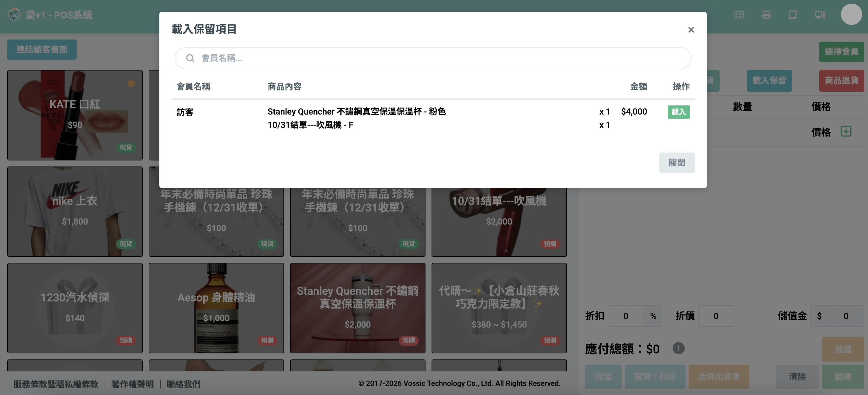Click the 折扣 percent input field
Viewport: 868px width, 395px height.
coord(626,316)
